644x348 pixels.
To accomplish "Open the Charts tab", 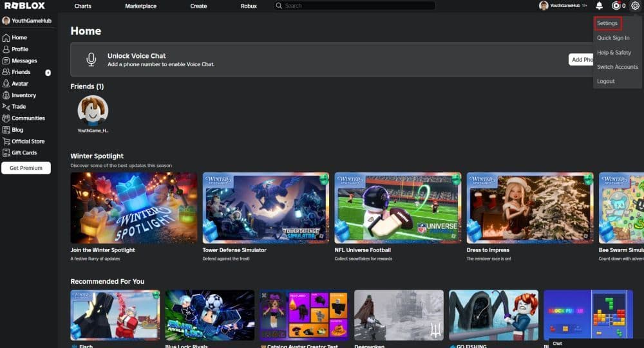I will click(x=82, y=6).
